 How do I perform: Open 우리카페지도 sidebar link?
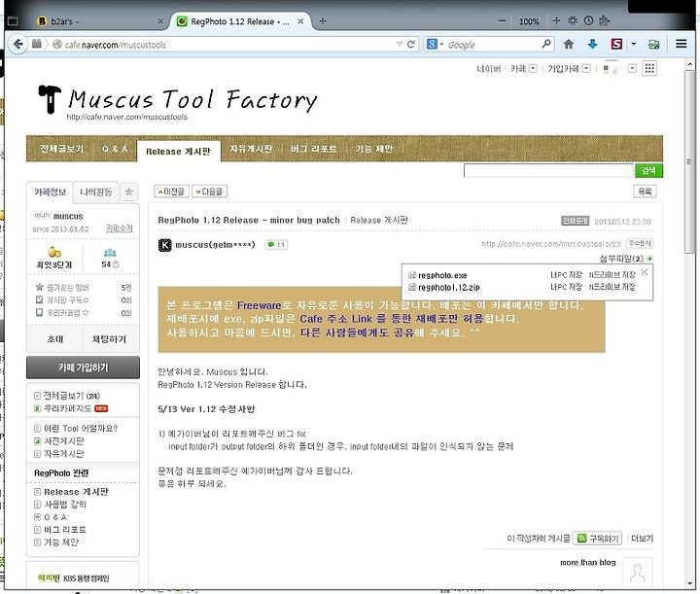[67, 408]
